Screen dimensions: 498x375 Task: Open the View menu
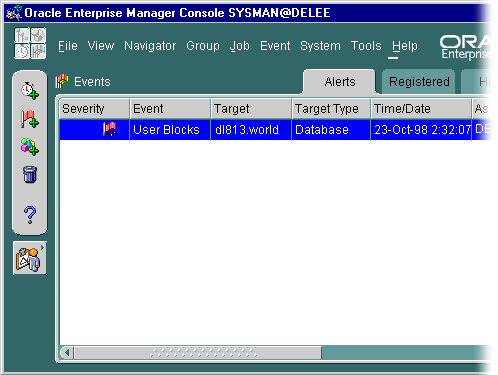(x=101, y=46)
